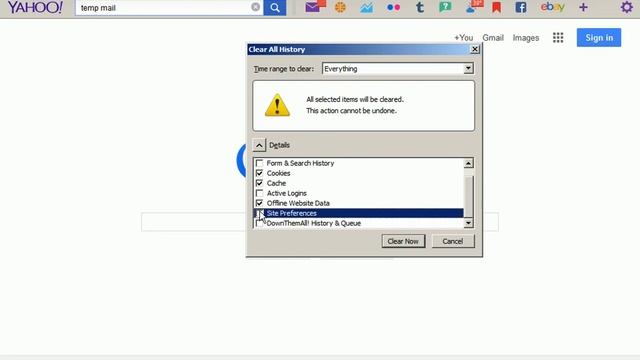
Task: Uncheck Offline Website Data checkbox
Action: coord(259,203)
